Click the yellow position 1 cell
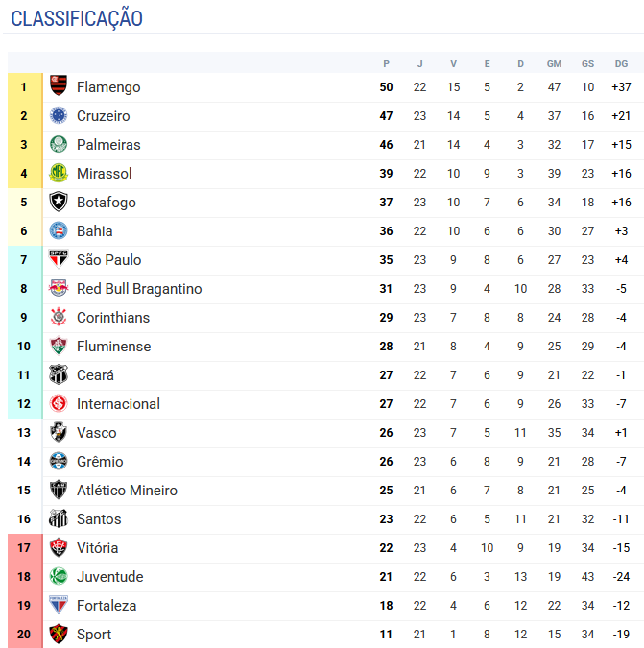Viewport: 644px width, 648px height. click(24, 87)
